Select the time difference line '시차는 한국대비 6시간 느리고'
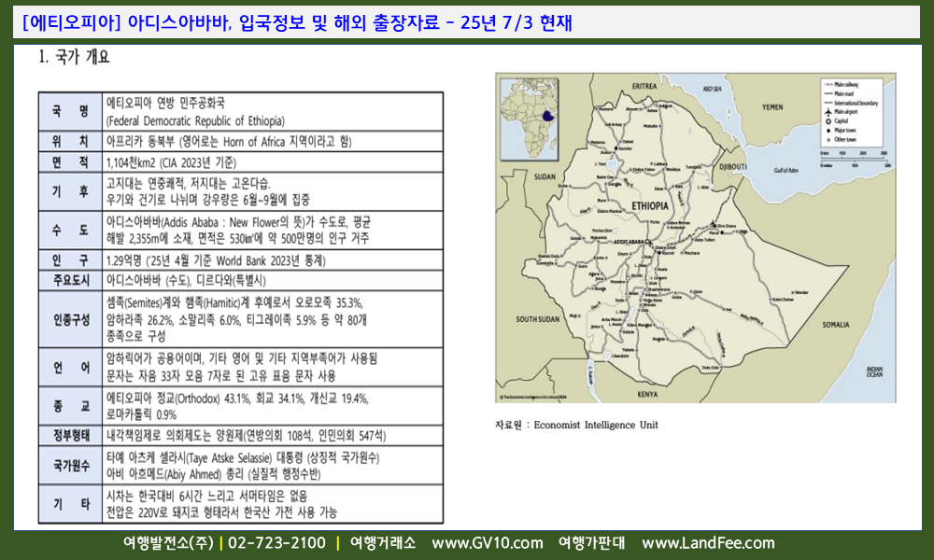934x560 pixels. coord(206,496)
